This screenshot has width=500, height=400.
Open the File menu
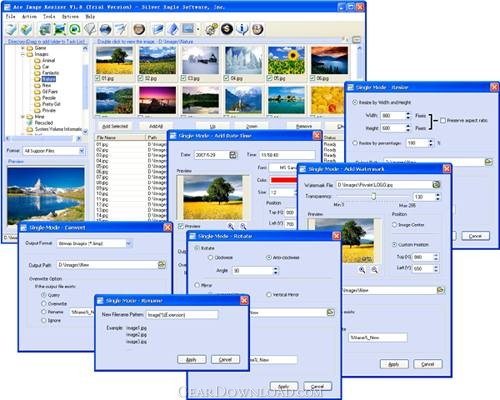11,16
